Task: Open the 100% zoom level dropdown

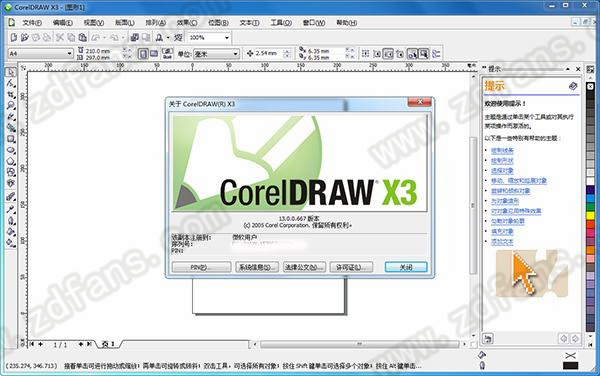Action: [227, 37]
